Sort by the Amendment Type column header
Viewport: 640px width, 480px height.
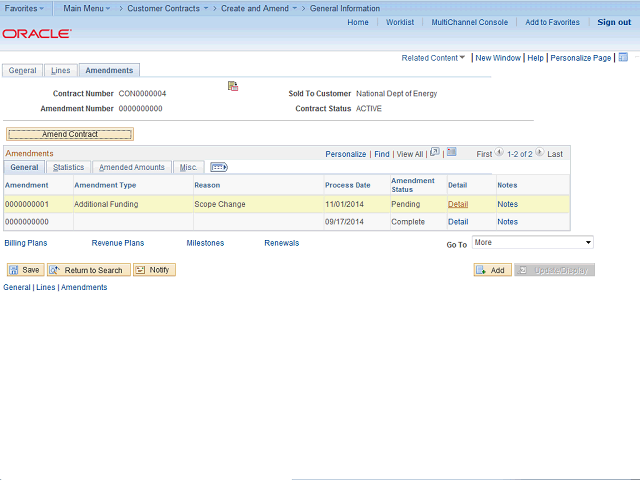pos(105,185)
